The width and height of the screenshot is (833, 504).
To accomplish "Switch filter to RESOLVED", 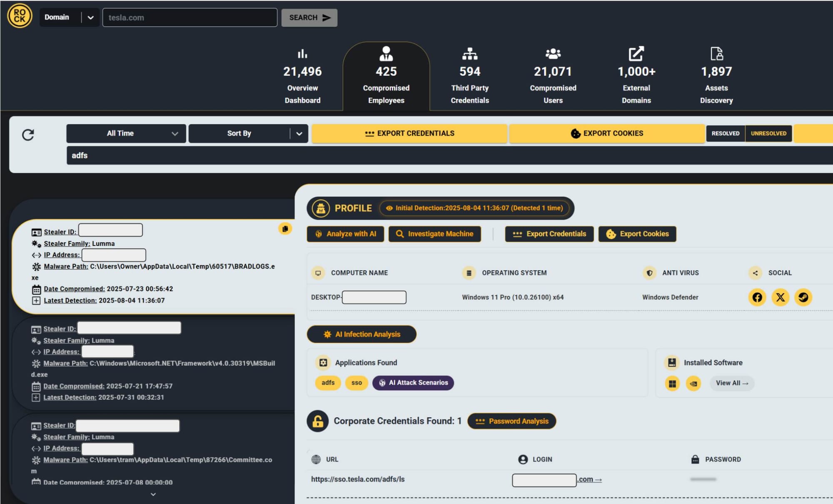I will point(725,134).
